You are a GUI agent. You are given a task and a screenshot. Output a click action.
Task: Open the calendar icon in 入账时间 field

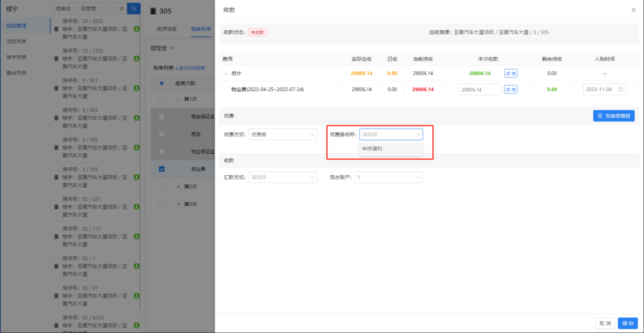tap(620, 89)
